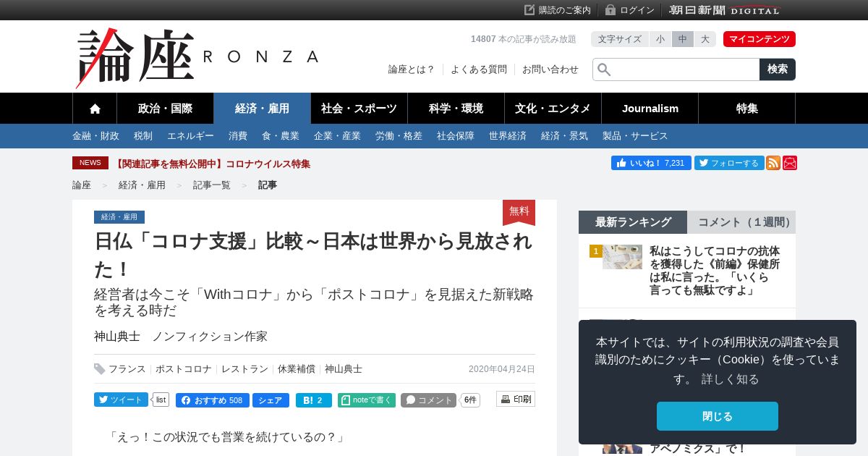Select 製品・サービス subcategory
This screenshot has width=868, height=456.
click(x=635, y=136)
